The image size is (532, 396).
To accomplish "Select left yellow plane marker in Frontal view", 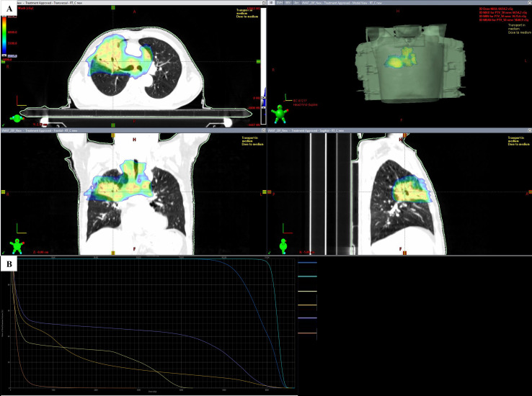I will click(x=3, y=192).
